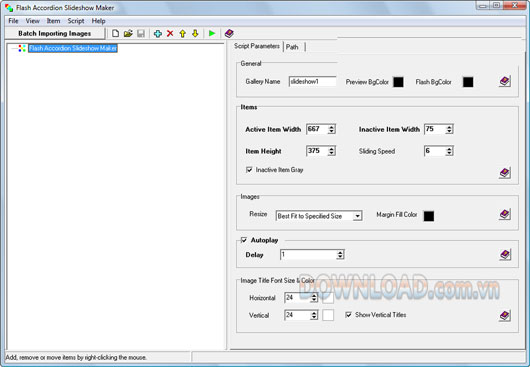The width and height of the screenshot is (530, 367).
Task: Save the project with the floppy disk icon
Action: point(141,33)
